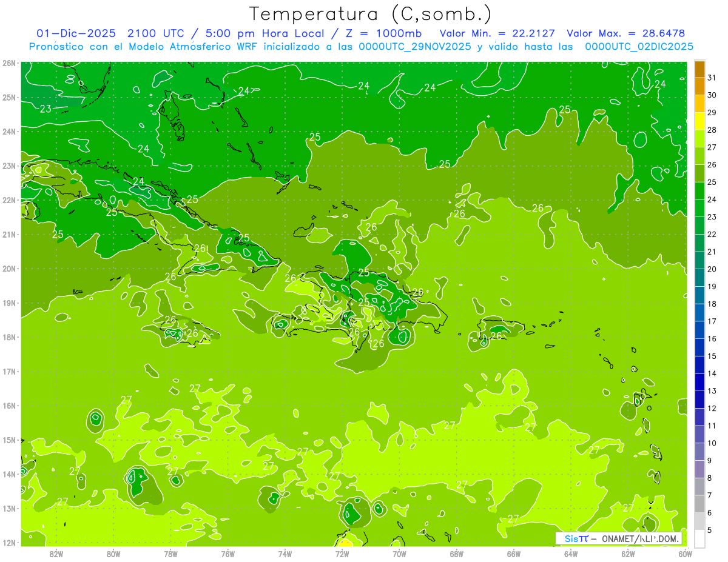Click the 12N latitude axis label
Image resolution: width=728 pixels, height=562 pixels.
tap(9, 542)
